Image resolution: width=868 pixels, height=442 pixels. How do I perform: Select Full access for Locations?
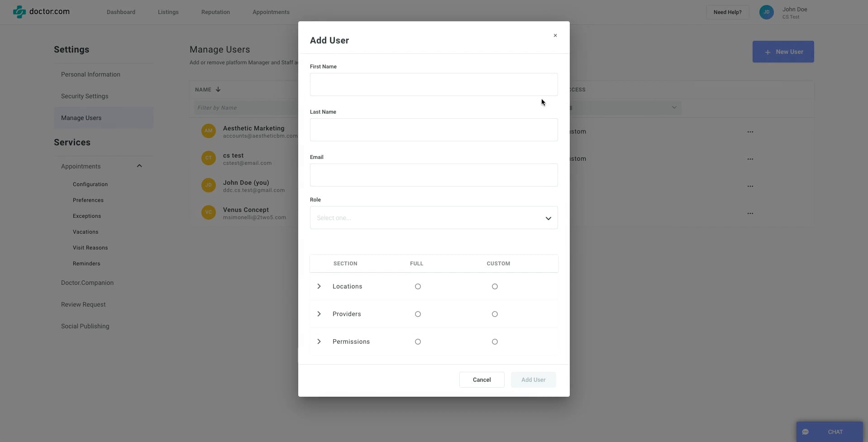click(x=418, y=287)
